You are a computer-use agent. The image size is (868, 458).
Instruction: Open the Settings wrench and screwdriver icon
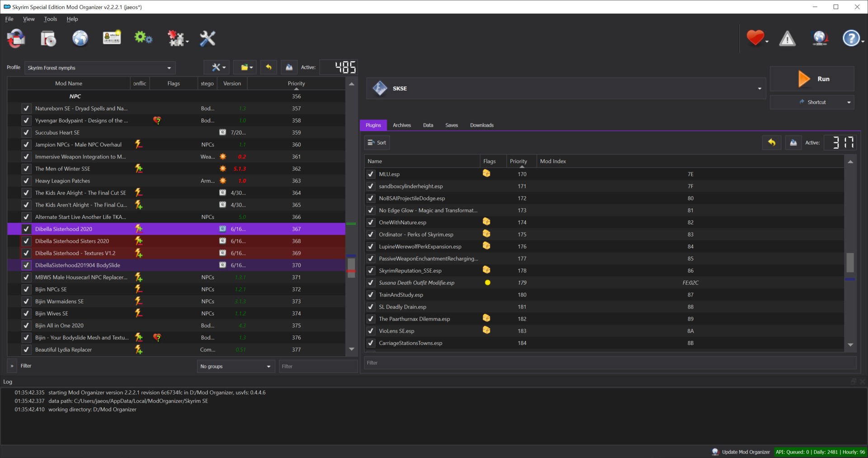coord(208,38)
